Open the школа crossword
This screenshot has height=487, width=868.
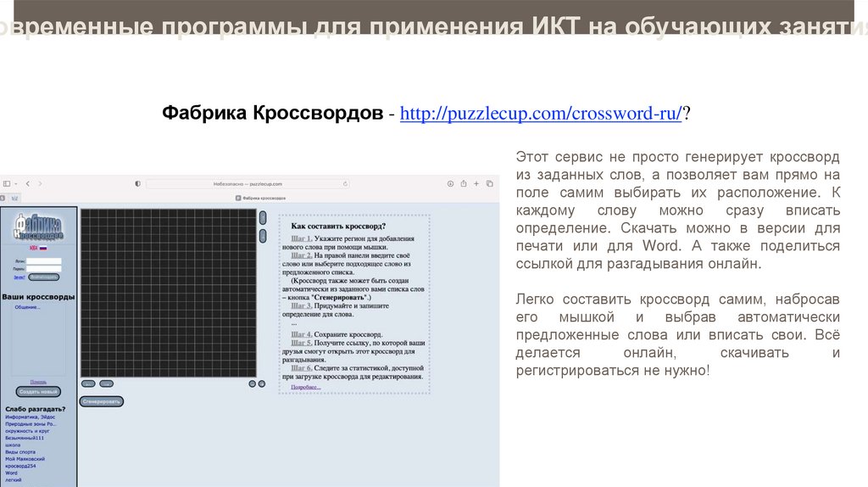[13, 445]
